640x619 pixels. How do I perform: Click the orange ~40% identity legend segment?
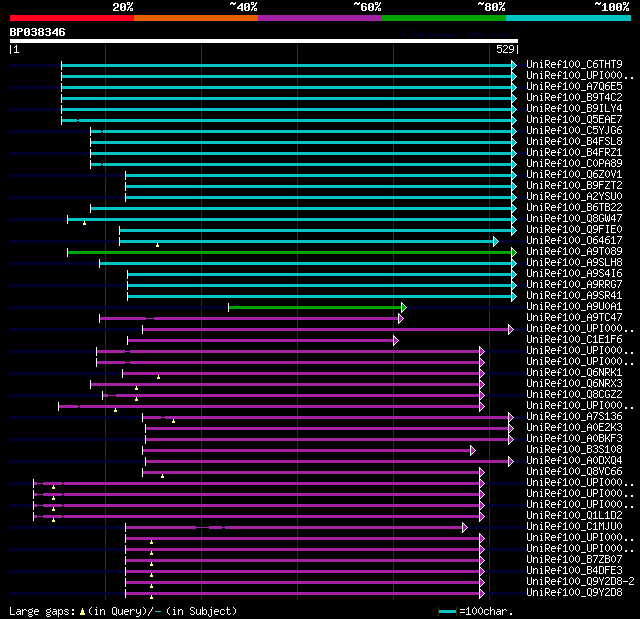coord(196,18)
